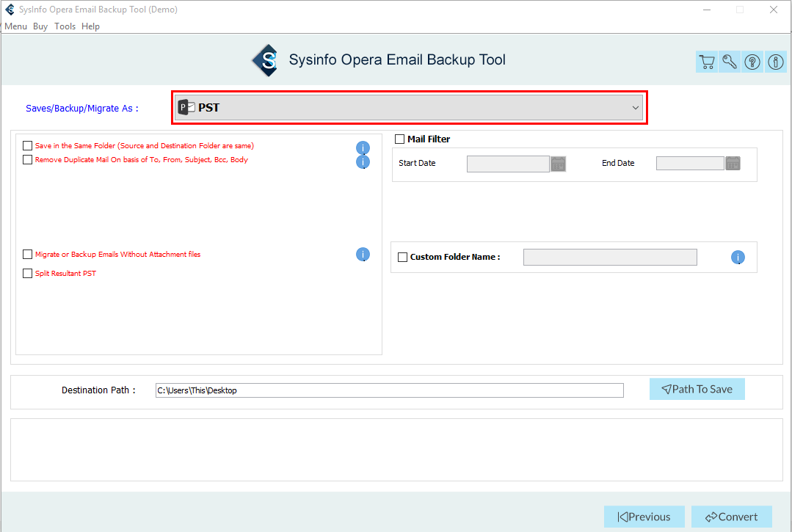Show info for Without Attachment files option
The image size is (792, 532).
pos(363,255)
